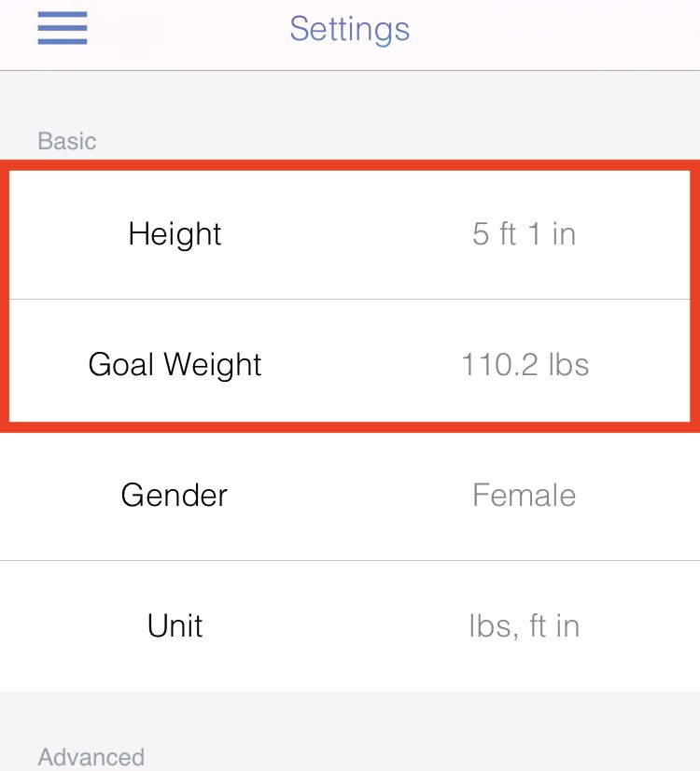Tap the Settings title
Viewport: 700px width, 771px height.
(349, 29)
